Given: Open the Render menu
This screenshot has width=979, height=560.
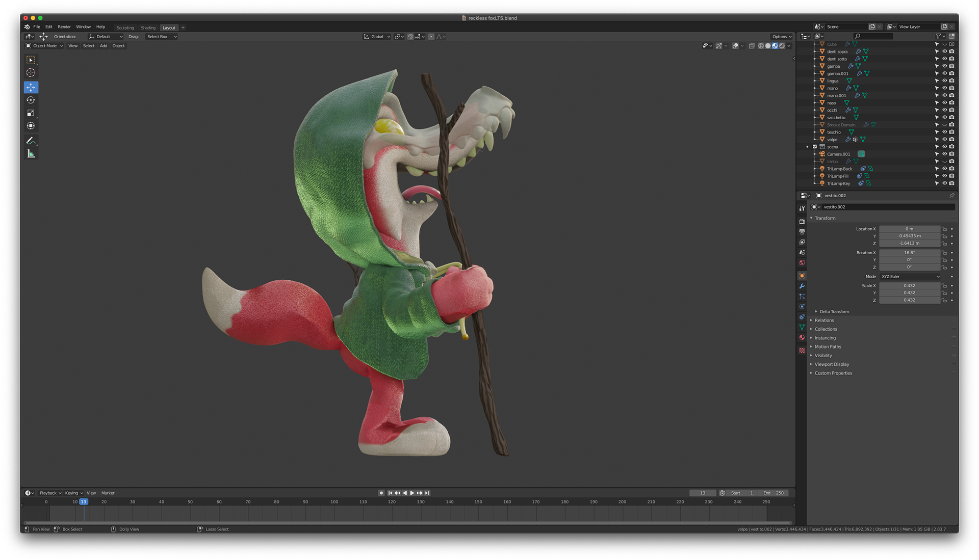Looking at the screenshot, I should [64, 27].
